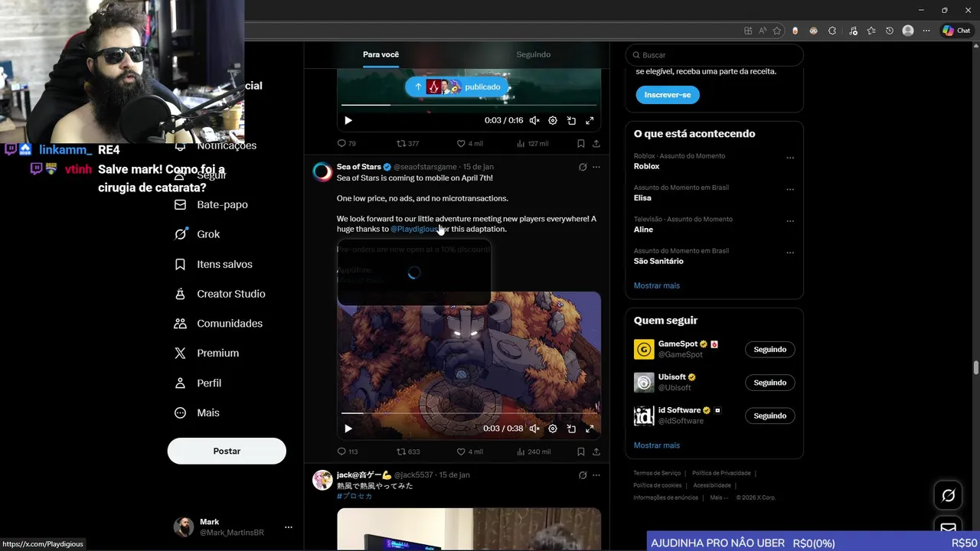Click the Inscrever-se button
Image resolution: width=980 pixels, height=551 pixels.
[x=668, y=95]
